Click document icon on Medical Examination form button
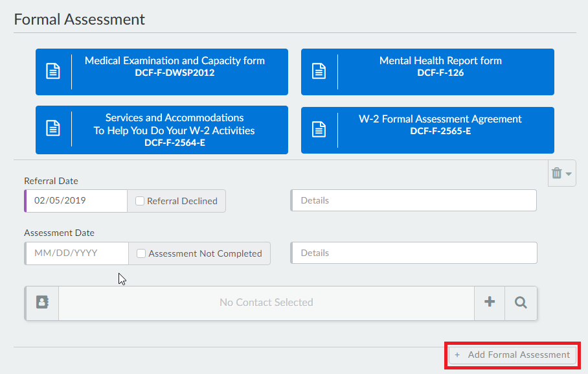Image resolution: width=588 pixels, height=374 pixels. coord(53,71)
